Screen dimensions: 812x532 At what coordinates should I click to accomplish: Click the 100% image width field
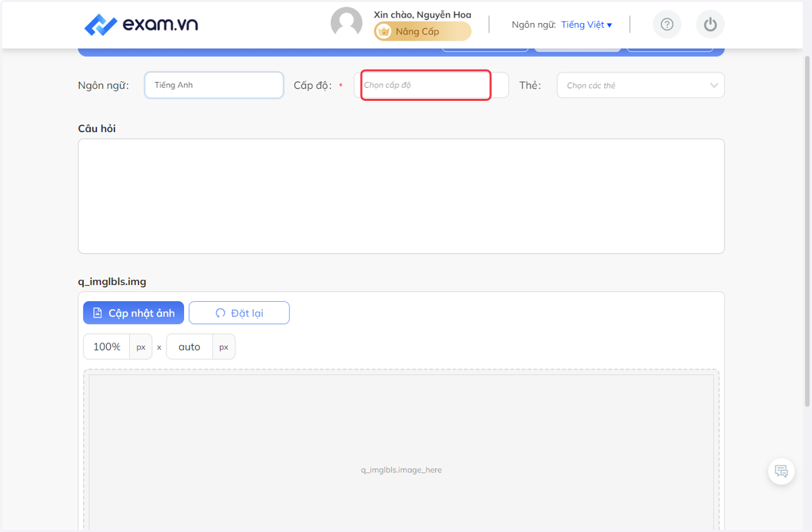pyautogui.click(x=106, y=347)
